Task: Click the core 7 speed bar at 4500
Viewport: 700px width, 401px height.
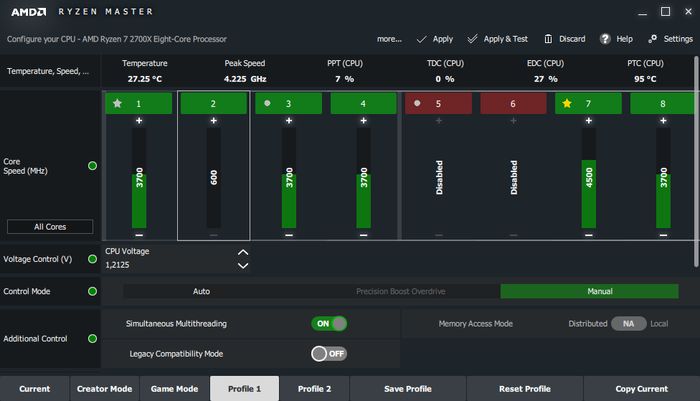Action: pos(589,194)
